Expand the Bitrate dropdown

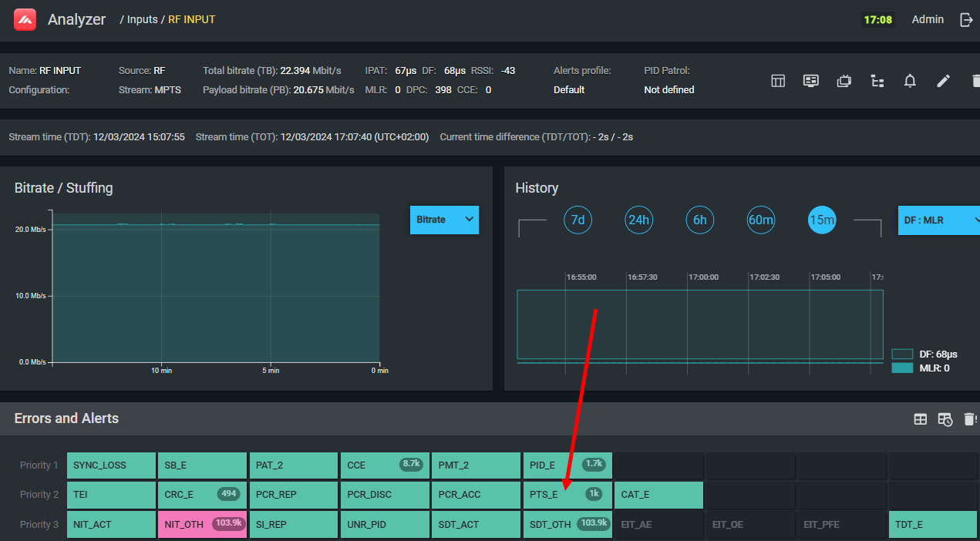444,220
